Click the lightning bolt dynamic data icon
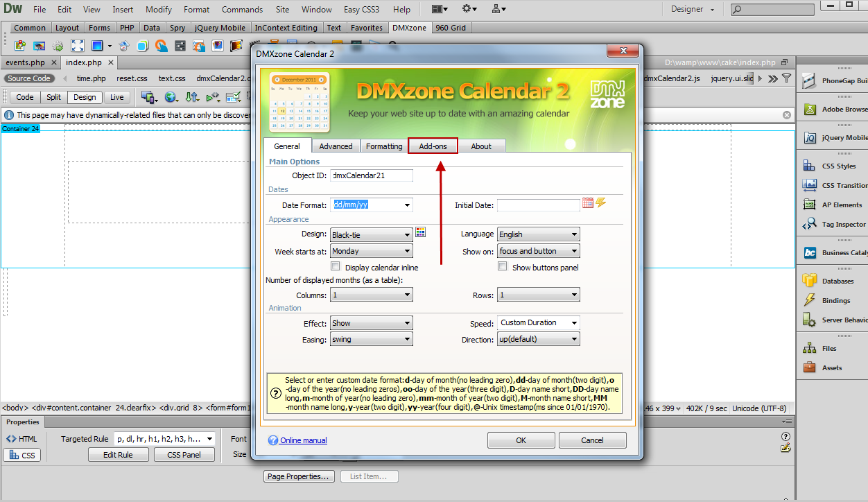 coord(601,202)
